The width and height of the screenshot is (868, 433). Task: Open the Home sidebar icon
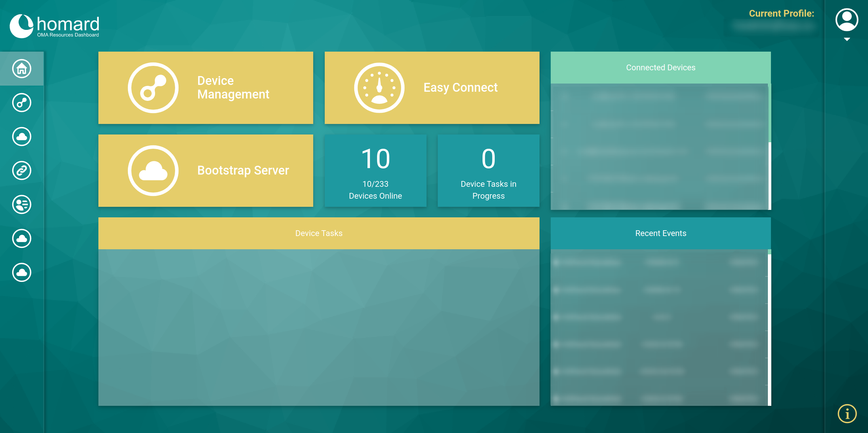pos(22,69)
